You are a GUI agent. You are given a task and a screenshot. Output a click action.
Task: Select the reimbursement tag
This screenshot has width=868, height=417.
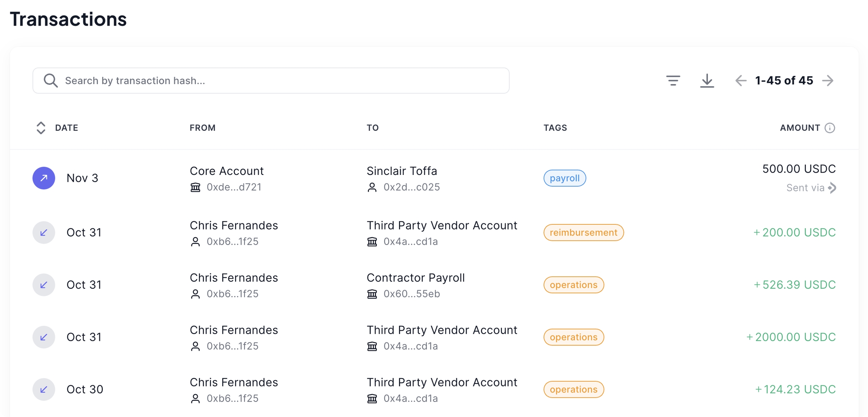[583, 232]
